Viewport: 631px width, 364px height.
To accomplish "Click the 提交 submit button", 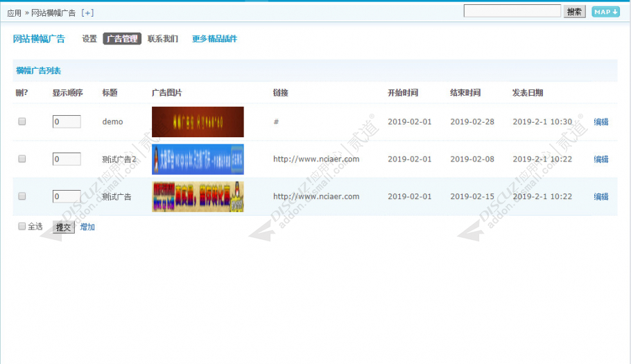I will tap(64, 227).
